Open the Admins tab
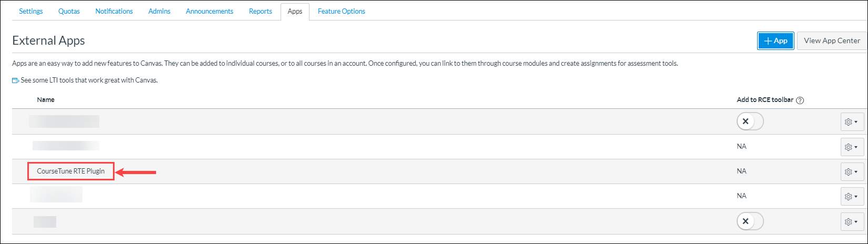 [x=159, y=11]
